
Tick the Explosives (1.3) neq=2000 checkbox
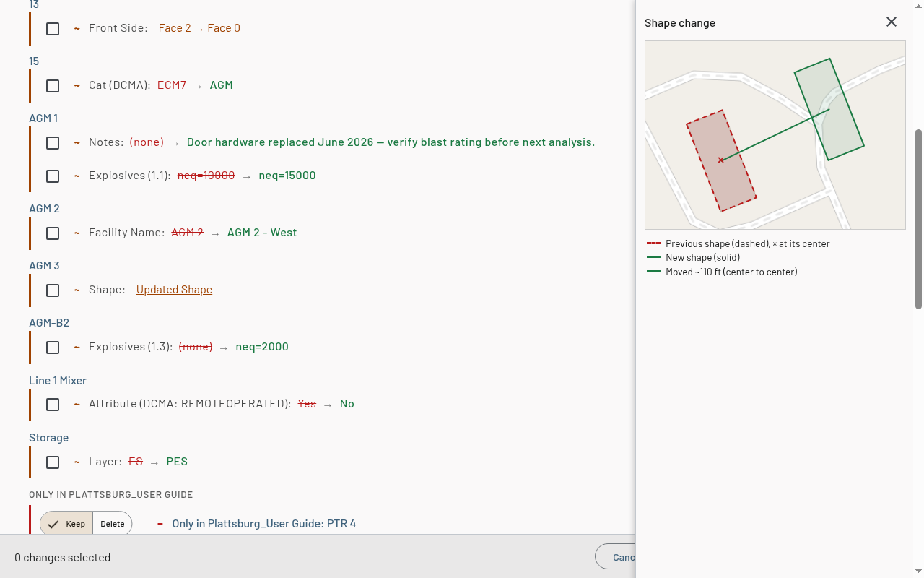coord(53,348)
